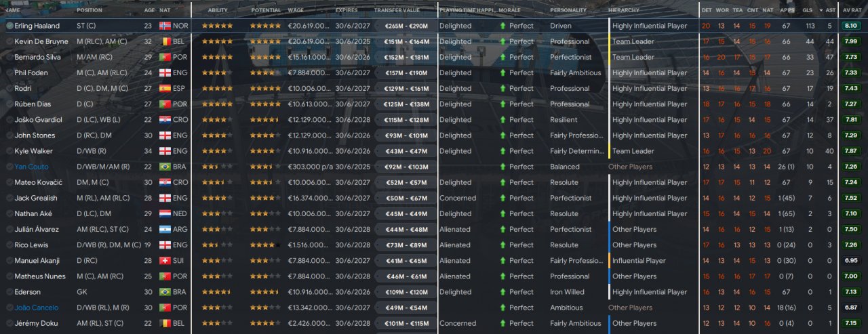Sort by the HIERARCHY column header

(623, 10)
